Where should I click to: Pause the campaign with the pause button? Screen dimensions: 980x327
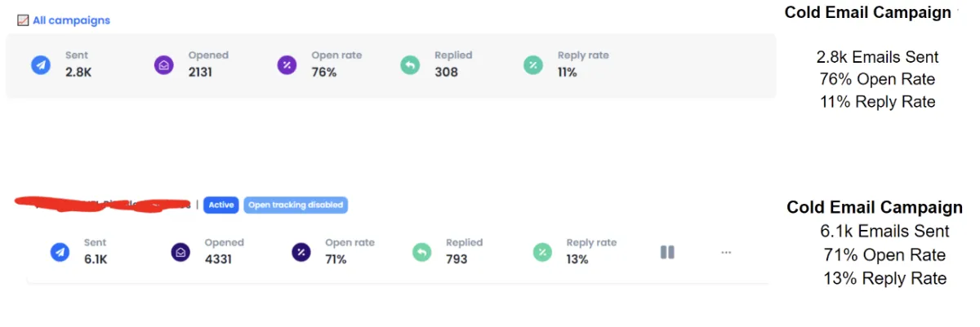[667, 252]
